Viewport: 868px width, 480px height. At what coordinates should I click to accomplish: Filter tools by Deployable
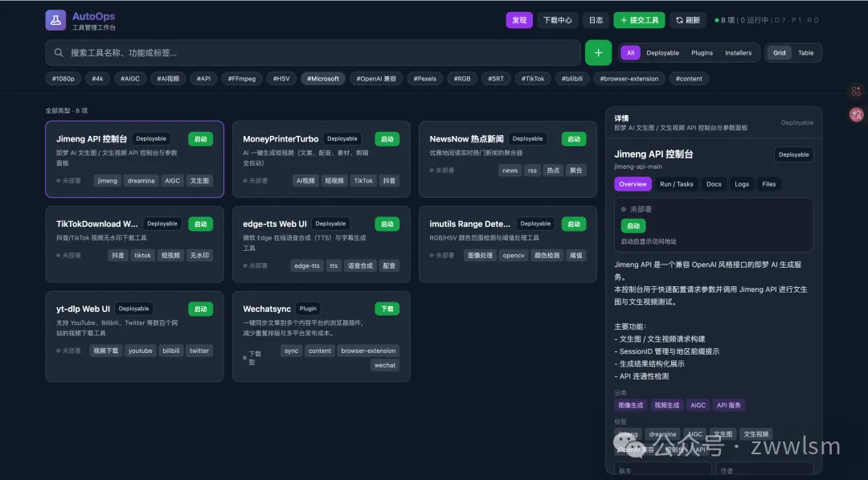[662, 52]
